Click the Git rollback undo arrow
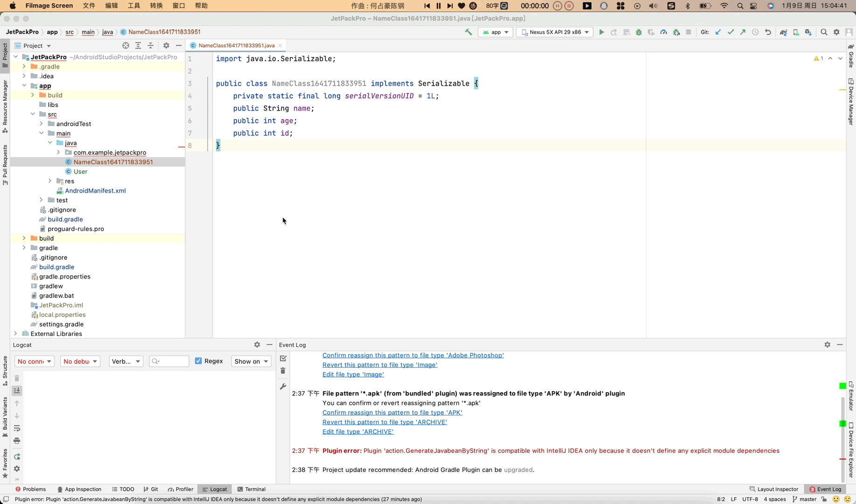The height and width of the screenshot is (504, 856). (768, 32)
